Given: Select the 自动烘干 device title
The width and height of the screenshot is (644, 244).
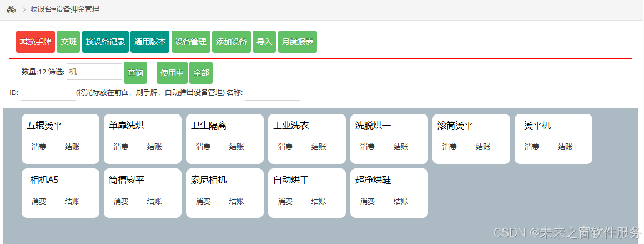Looking at the screenshot, I should tap(291, 180).
